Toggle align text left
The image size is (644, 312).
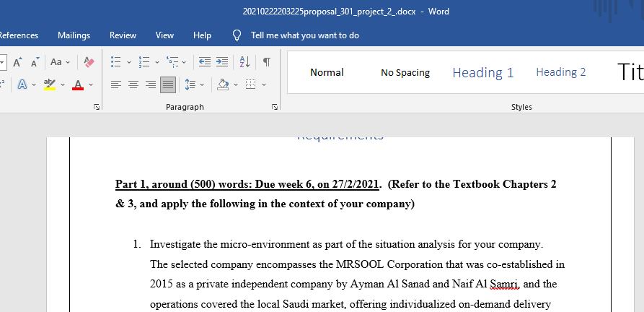click(116, 84)
